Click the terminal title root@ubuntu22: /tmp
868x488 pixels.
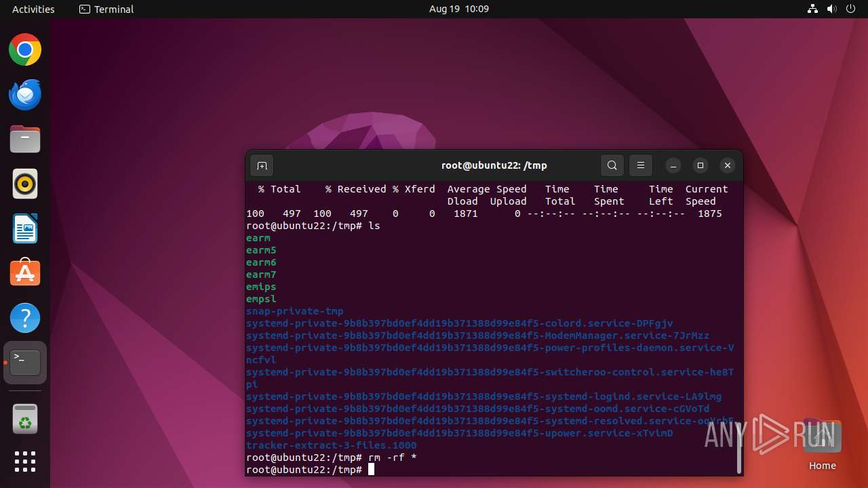pyautogui.click(x=494, y=165)
